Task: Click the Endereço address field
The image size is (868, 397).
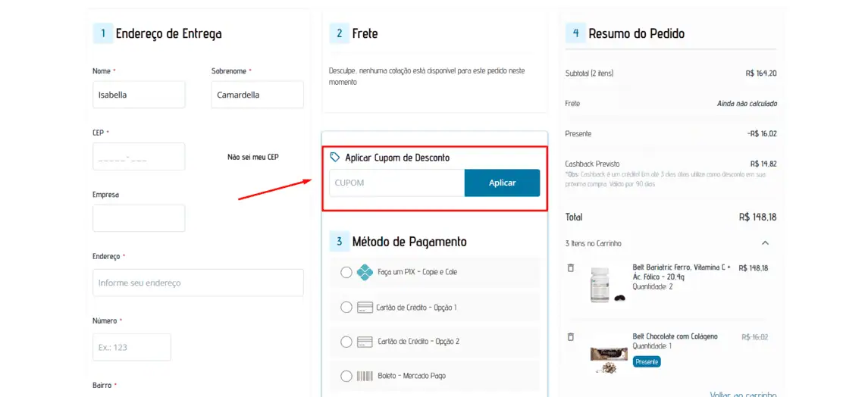Action: 198,283
